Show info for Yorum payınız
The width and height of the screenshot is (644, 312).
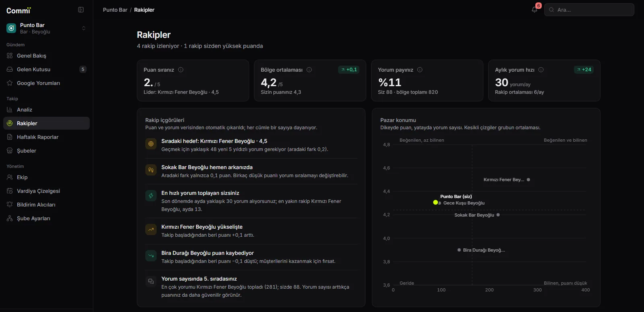point(420,70)
